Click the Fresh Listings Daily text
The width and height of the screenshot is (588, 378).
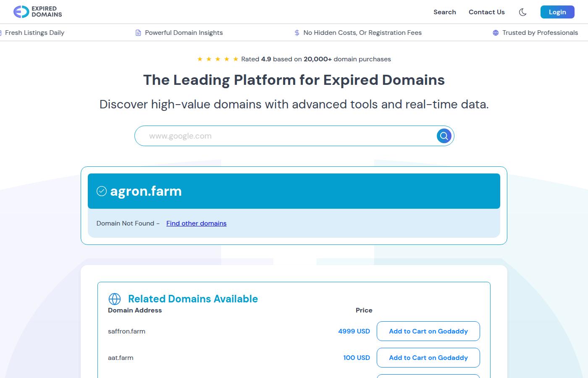[x=34, y=33]
